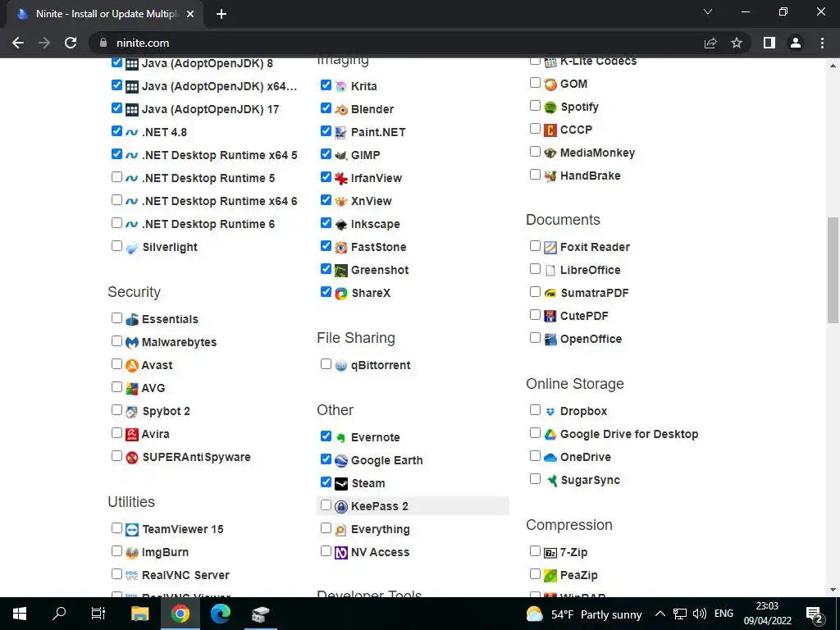Click the OneDrive cloud icon
This screenshot has width=840, height=630.
pos(550,458)
